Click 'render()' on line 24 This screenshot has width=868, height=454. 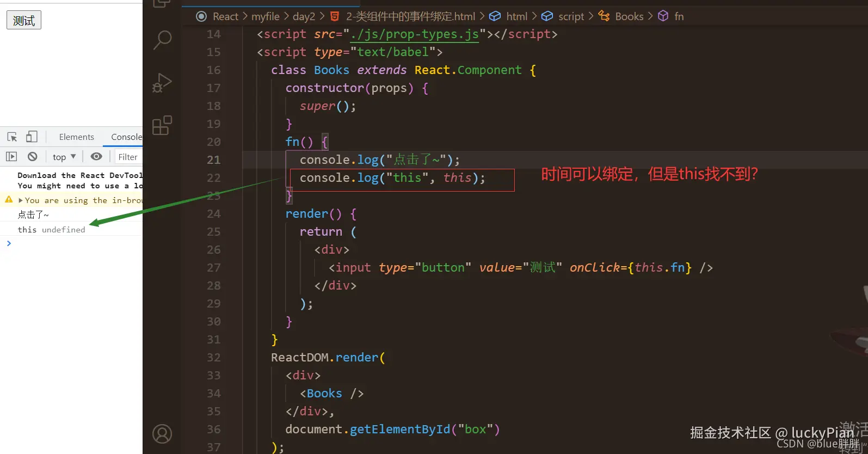pos(313,214)
